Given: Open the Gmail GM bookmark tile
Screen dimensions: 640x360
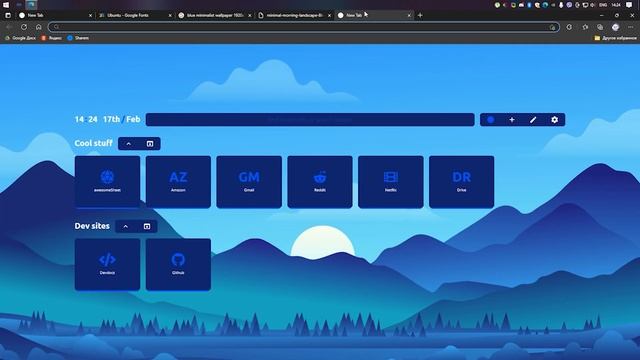Looking at the screenshot, I should [x=249, y=182].
